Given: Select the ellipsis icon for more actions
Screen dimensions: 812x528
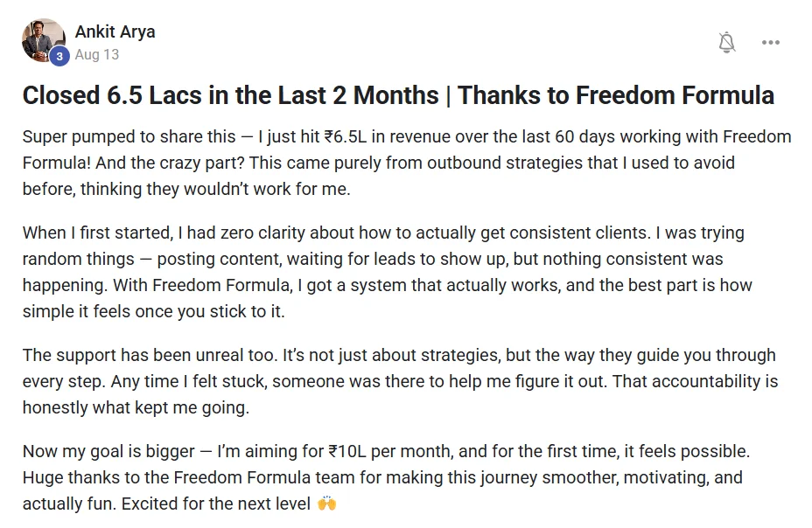Looking at the screenshot, I should click(771, 41).
